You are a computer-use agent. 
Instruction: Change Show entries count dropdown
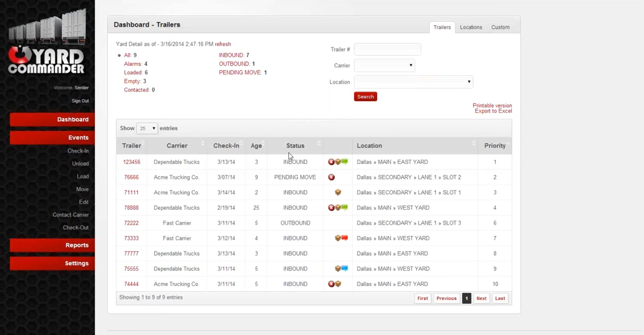(x=147, y=128)
